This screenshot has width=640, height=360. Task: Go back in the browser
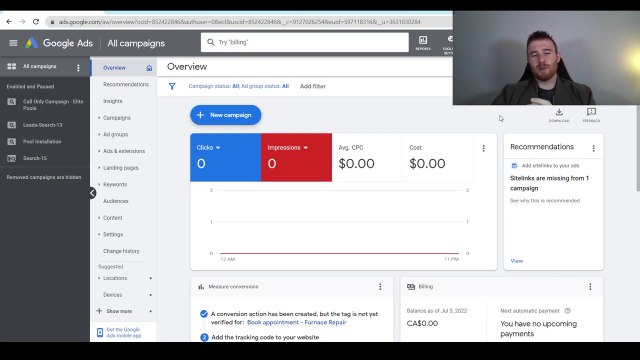(x=9, y=22)
